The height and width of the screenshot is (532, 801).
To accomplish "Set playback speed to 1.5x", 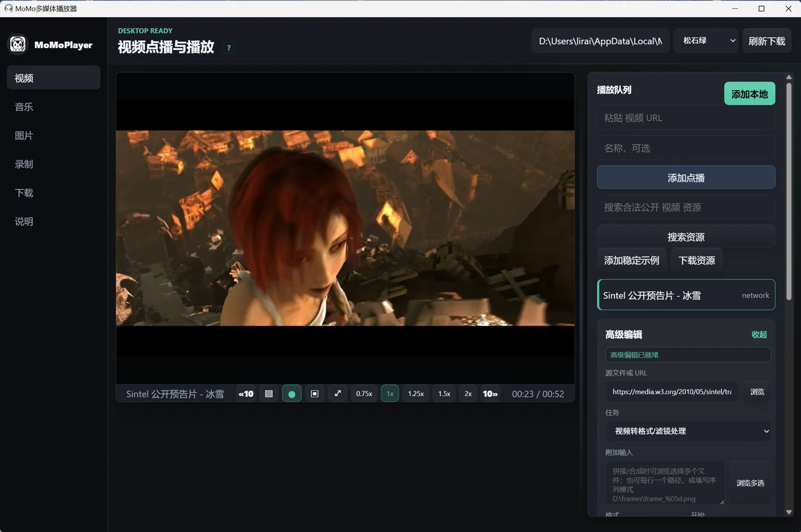I will 444,394.
